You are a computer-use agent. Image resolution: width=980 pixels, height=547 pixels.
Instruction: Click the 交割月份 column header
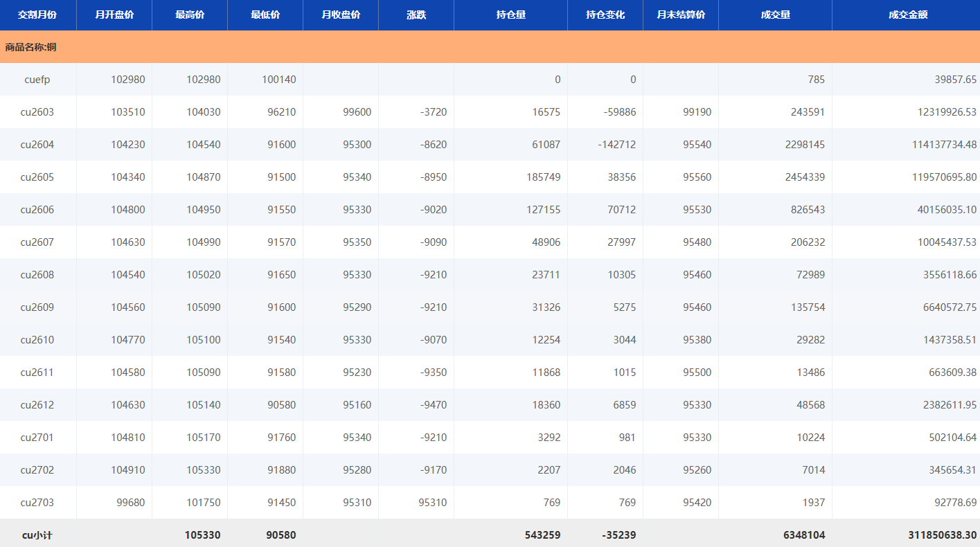click(37, 15)
